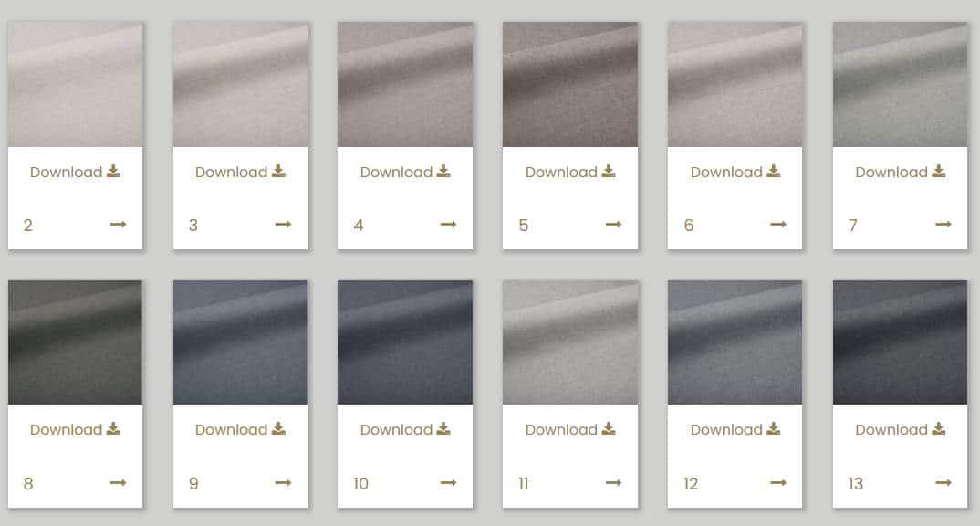The height and width of the screenshot is (526, 980).
Task: Click the number label 12
Action: tap(691, 483)
